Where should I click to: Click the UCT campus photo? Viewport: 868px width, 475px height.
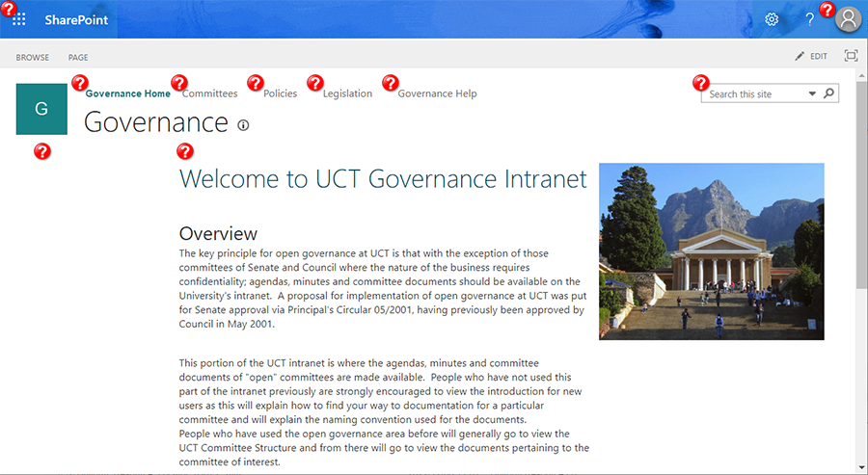[712, 251]
